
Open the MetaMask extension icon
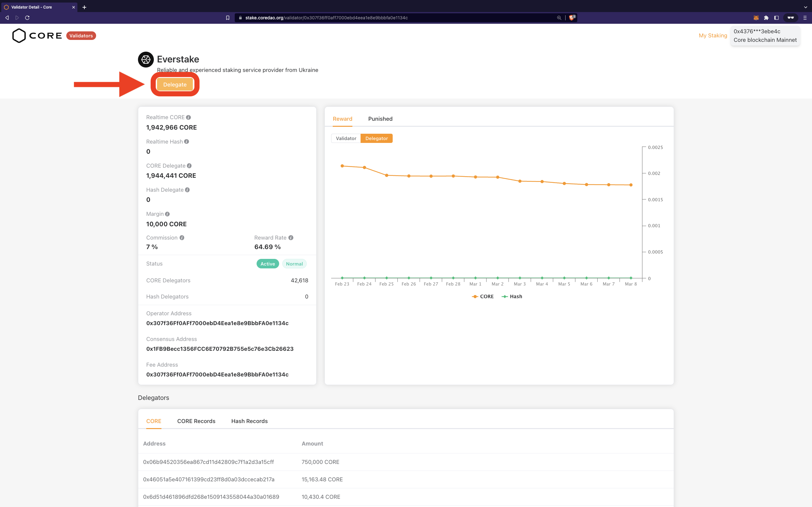coord(756,18)
